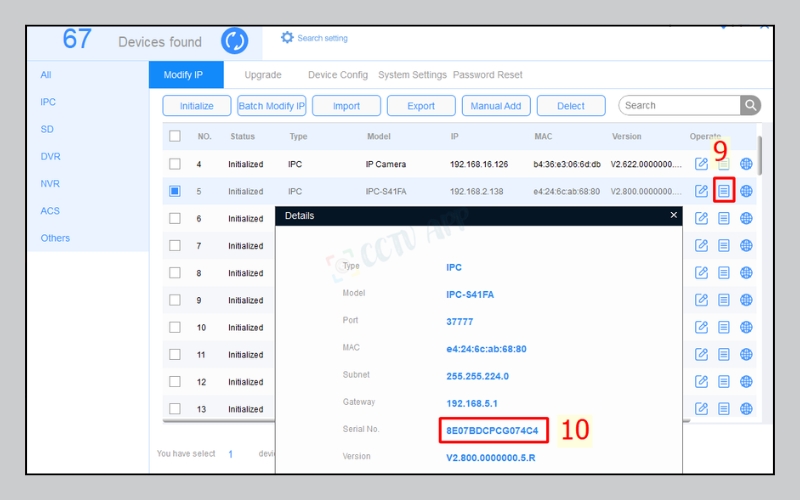Open web icon for row 13
This screenshot has width=800, height=500.
746,409
